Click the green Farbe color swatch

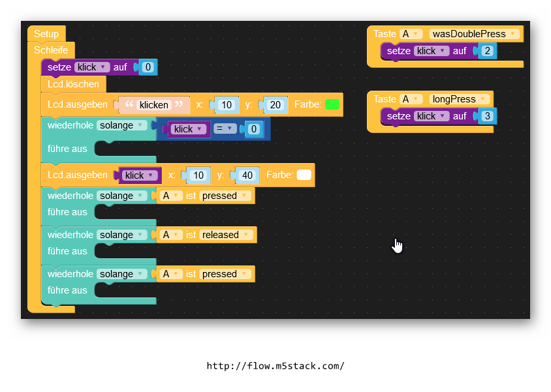tap(332, 104)
